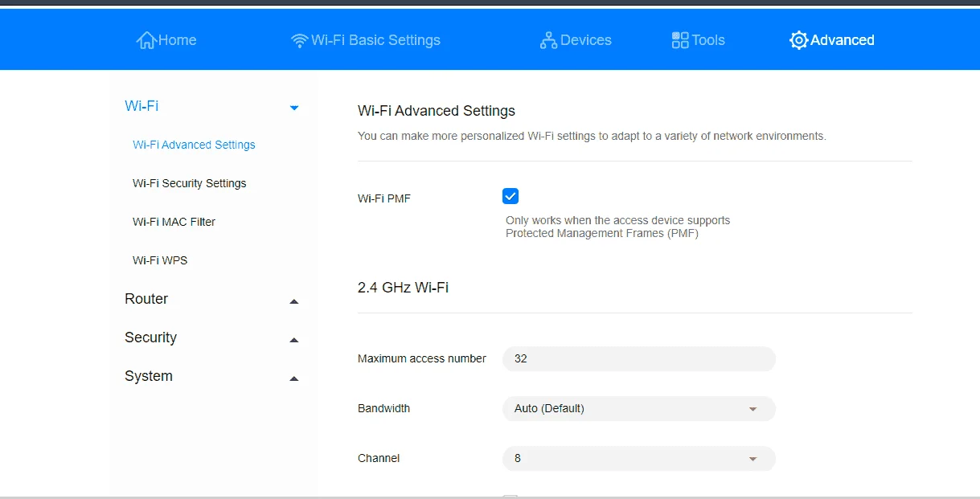This screenshot has width=980, height=499.
Task: Click the Tools grid icon
Action: [x=680, y=40]
